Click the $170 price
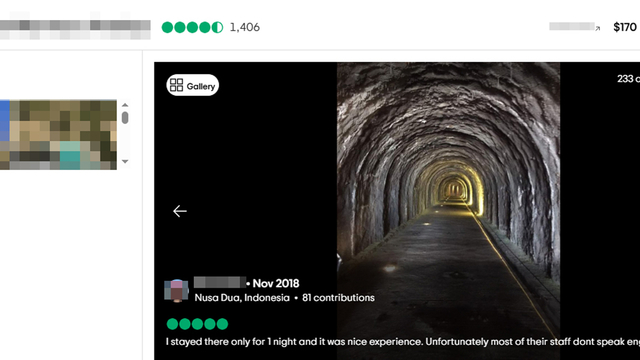The width and height of the screenshot is (640, 360). [625, 27]
